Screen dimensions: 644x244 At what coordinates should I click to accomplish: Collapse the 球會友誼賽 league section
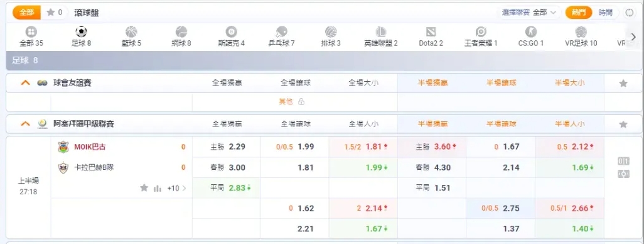click(26, 83)
